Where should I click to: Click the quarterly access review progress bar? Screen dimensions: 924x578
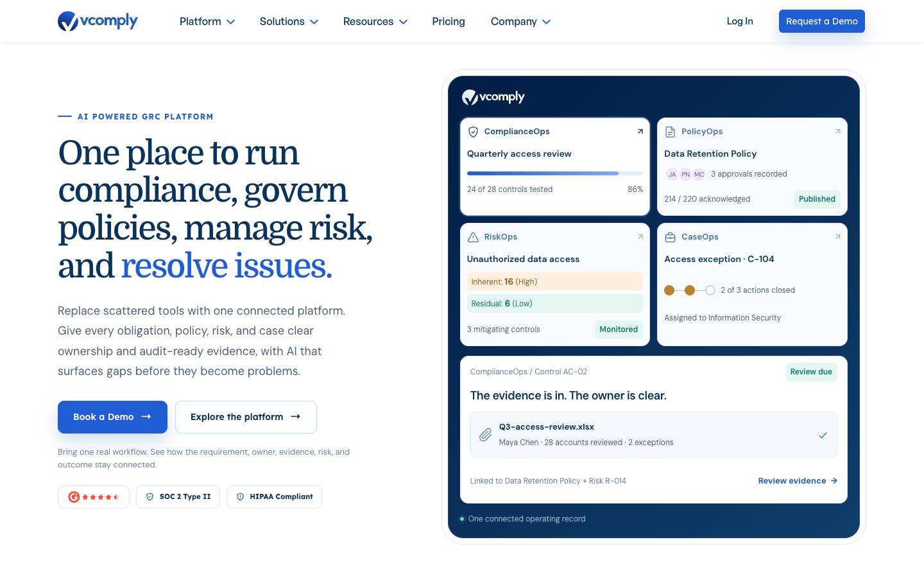coord(555,173)
